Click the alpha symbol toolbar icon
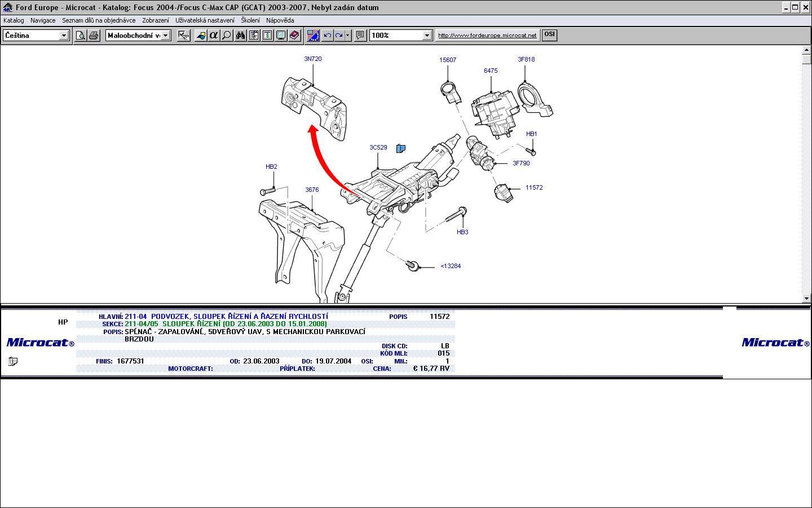The image size is (812, 508). 213,36
